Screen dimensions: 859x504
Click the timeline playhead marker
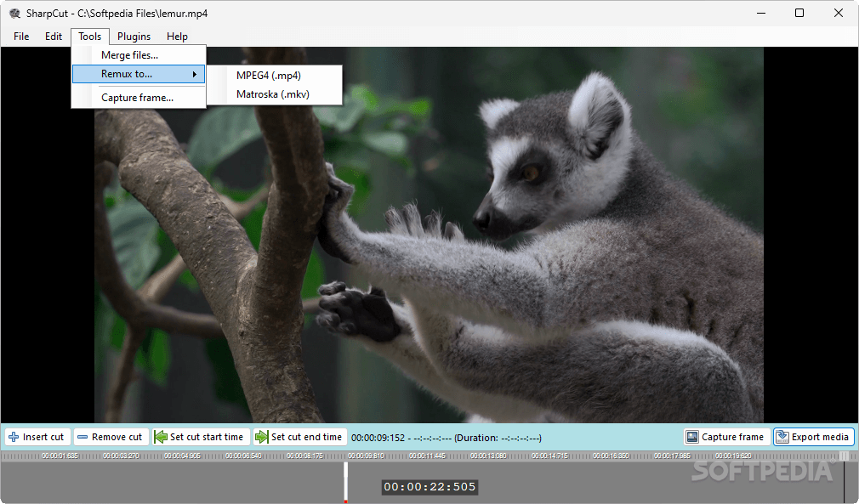pyautogui.click(x=345, y=482)
